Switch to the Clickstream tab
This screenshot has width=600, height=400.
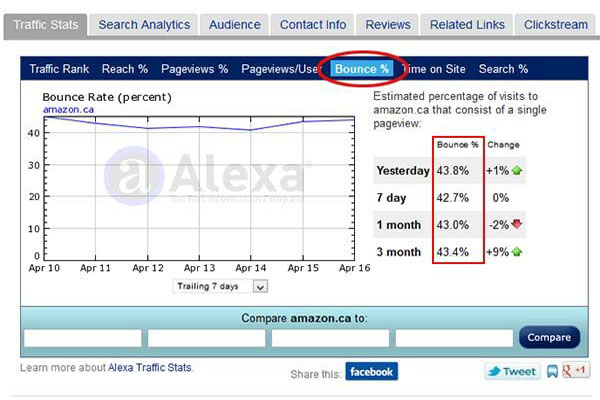point(556,25)
